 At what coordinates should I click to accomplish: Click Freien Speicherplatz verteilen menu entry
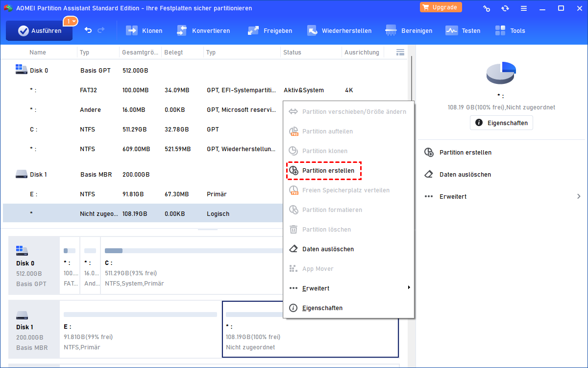348,190
